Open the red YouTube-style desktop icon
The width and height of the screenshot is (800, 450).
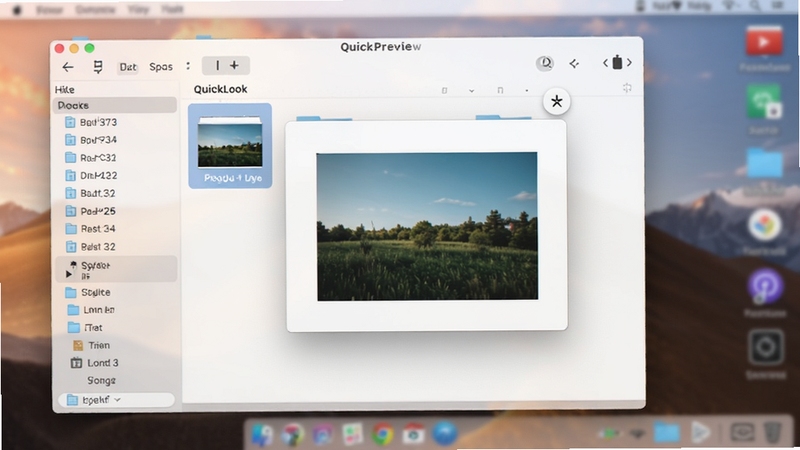point(764,42)
